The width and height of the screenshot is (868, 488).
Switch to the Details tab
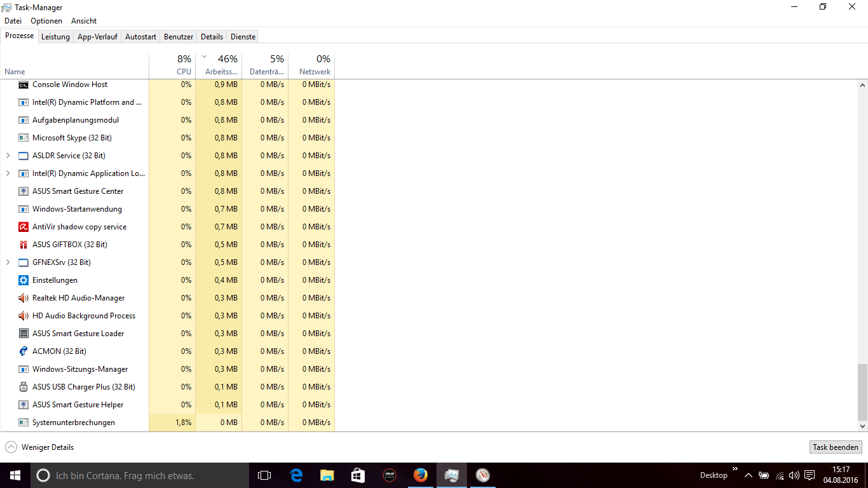[x=212, y=37]
